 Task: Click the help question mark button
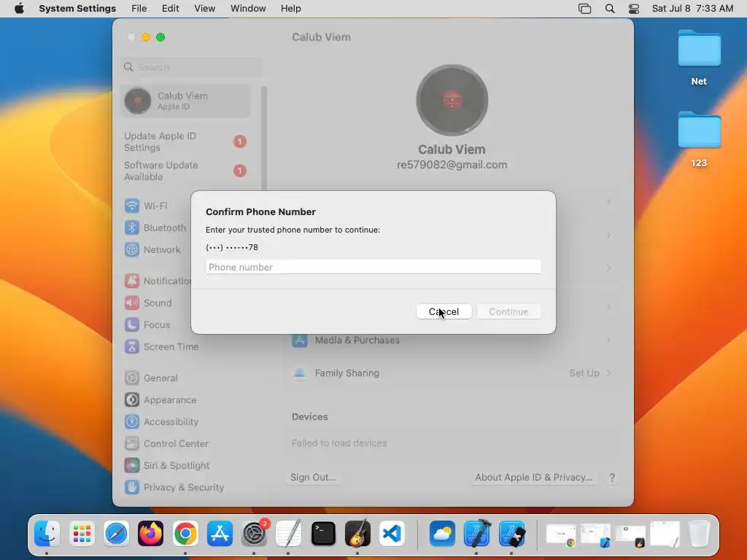pos(612,478)
